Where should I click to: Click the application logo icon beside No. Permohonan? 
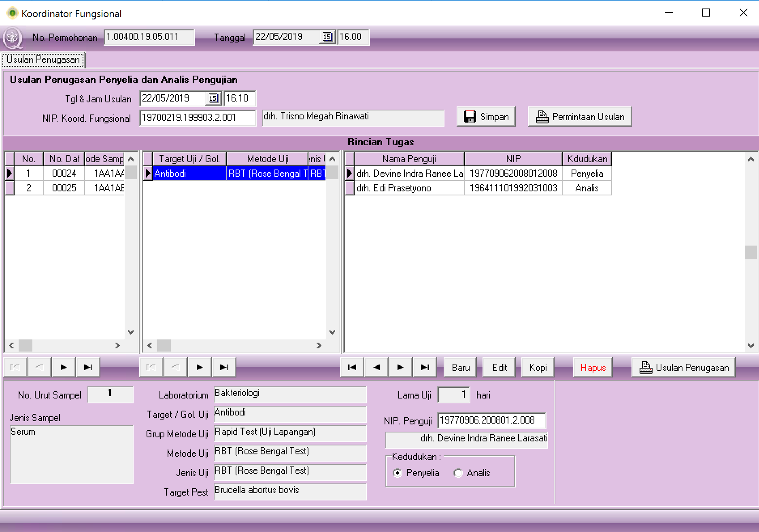click(13, 38)
